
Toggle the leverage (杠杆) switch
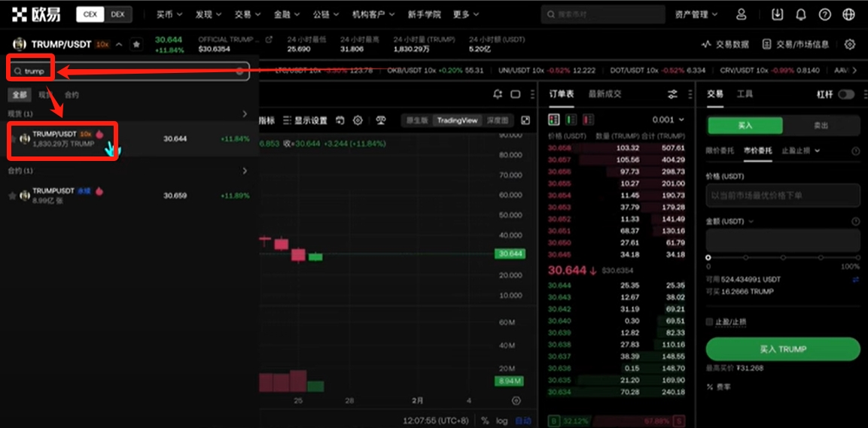(x=846, y=95)
